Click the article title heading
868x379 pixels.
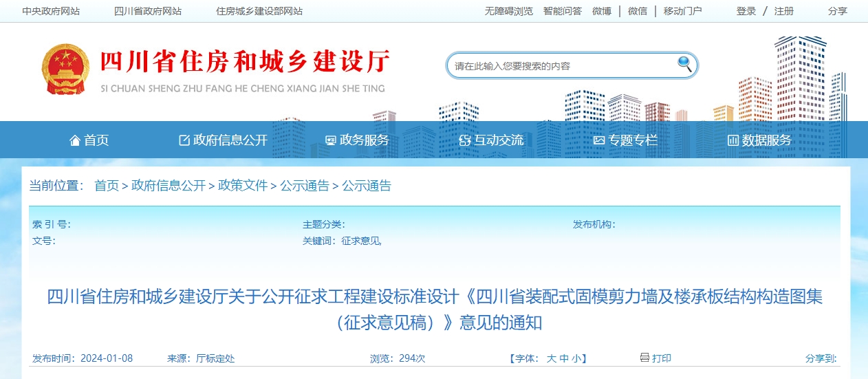(435, 309)
